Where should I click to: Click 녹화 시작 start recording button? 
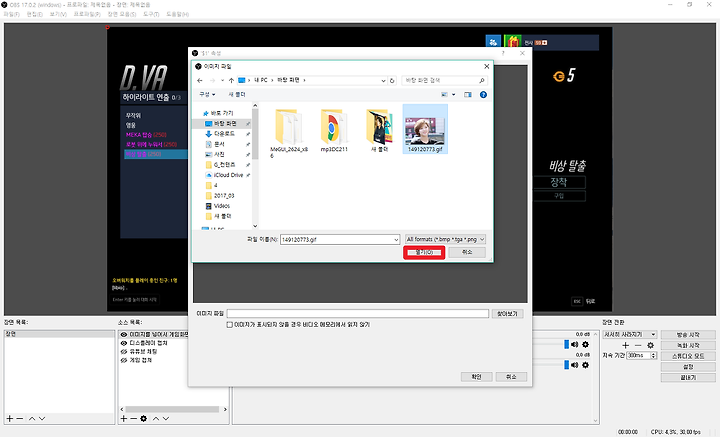coord(688,345)
